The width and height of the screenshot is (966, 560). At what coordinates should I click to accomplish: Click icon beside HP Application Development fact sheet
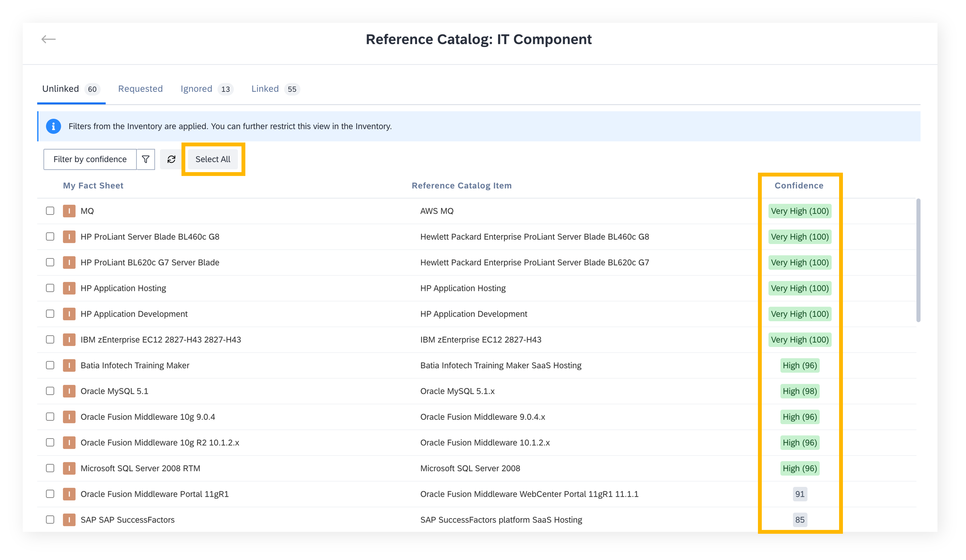pos(69,314)
